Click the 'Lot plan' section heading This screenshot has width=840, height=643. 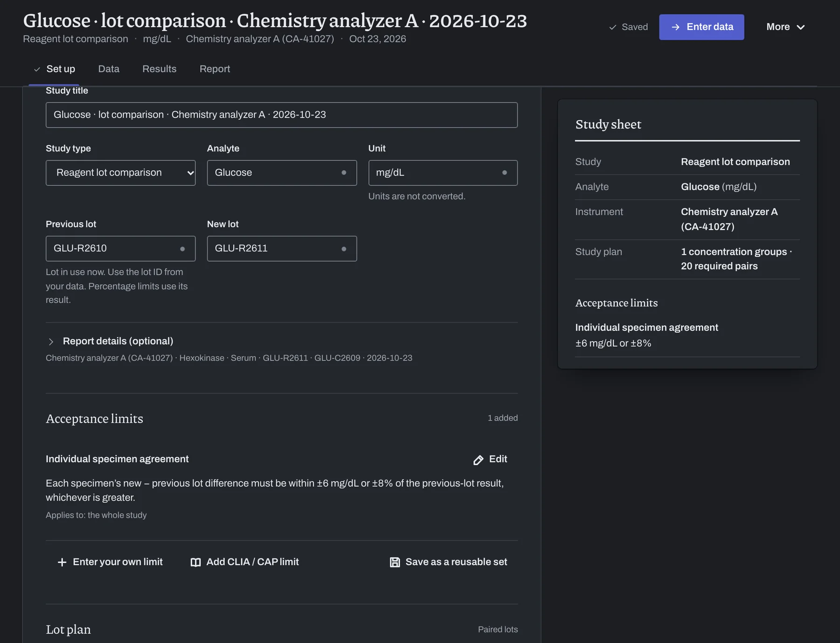(69, 629)
